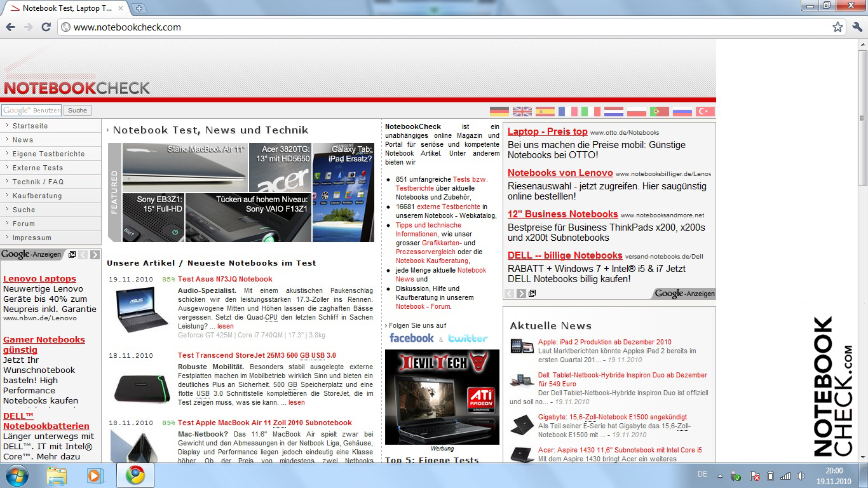Open the Startseite menu item
The height and width of the screenshot is (488, 868).
tap(51, 126)
